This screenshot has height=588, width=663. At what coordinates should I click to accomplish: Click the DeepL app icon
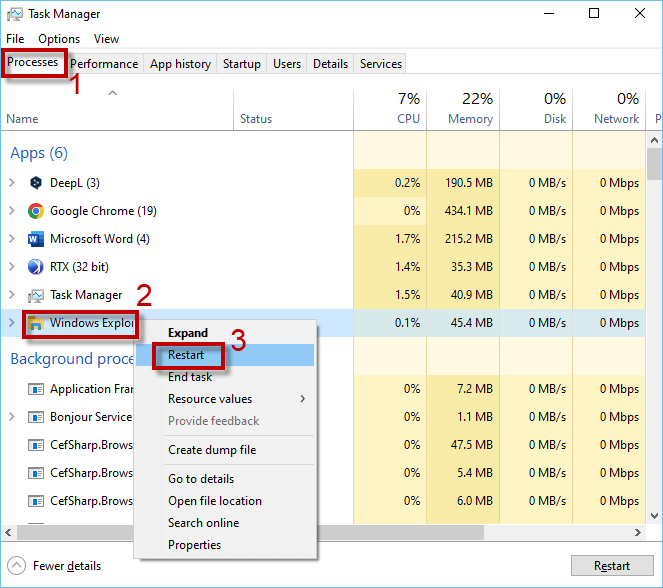pos(36,183)
